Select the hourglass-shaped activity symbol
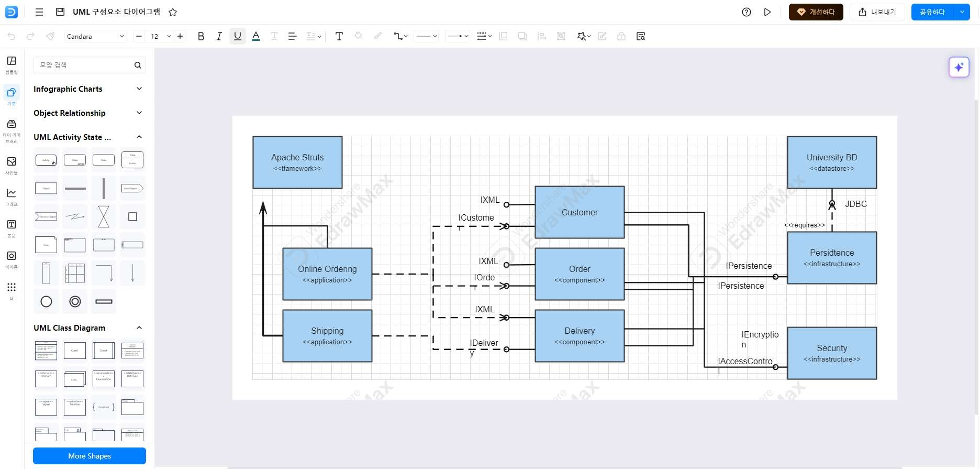The width and height of the screenshot is (980, 469). point(104,216)
